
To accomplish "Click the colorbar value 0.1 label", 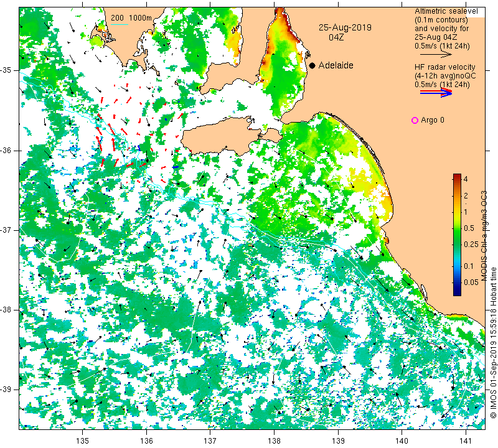I will click(x=469, y=266).
